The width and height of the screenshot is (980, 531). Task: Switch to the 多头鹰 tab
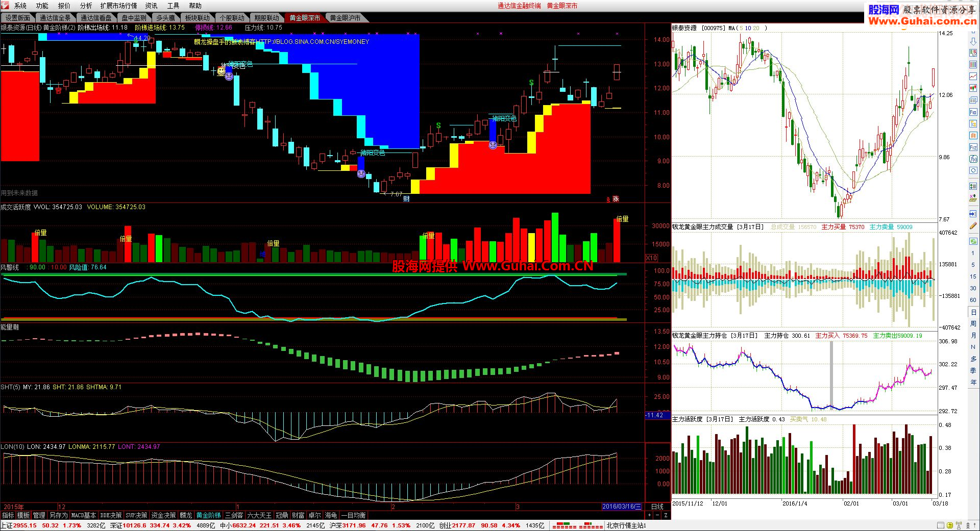(165, 18)
